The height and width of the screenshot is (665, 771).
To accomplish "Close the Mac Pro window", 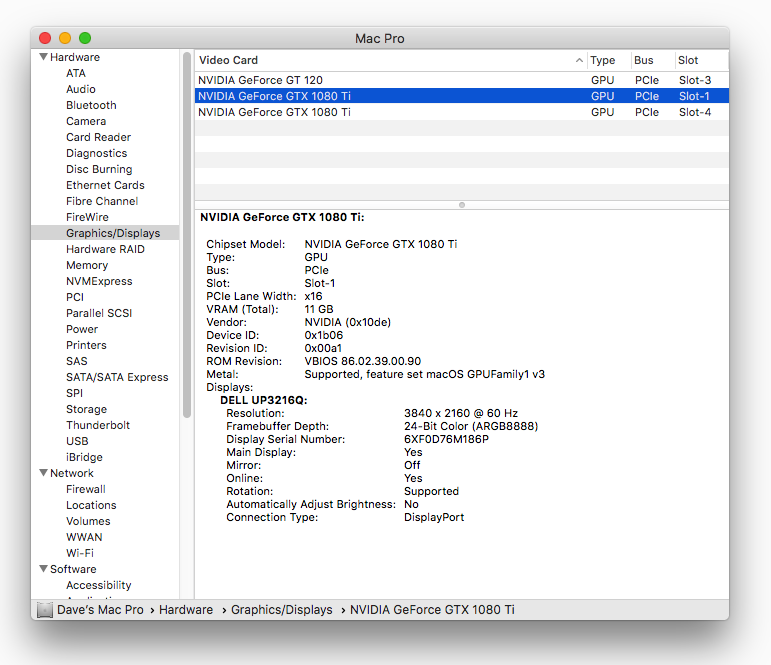I will 45,38.
